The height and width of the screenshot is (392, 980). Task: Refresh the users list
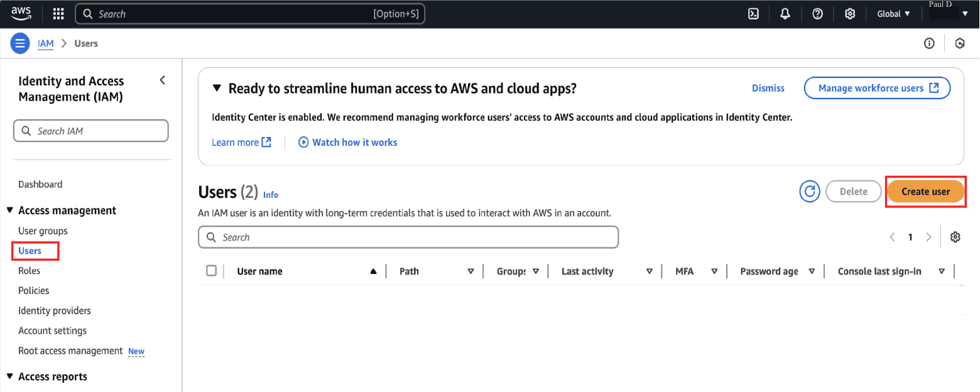810,192
